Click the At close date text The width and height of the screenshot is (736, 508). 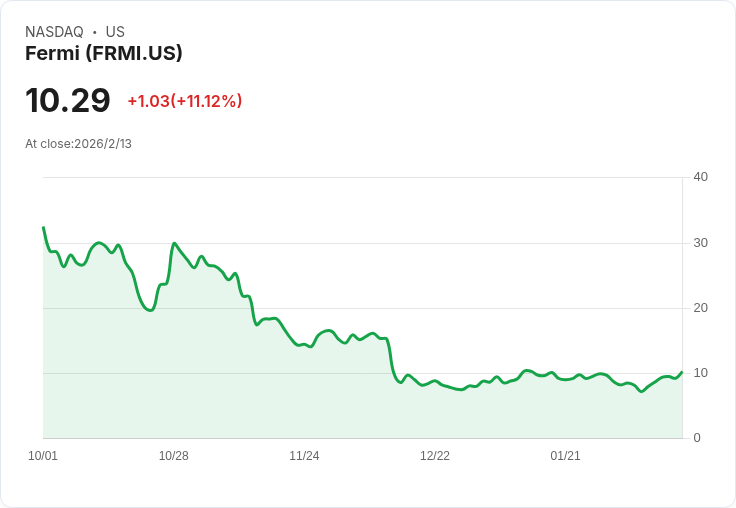tap(79, 144)
